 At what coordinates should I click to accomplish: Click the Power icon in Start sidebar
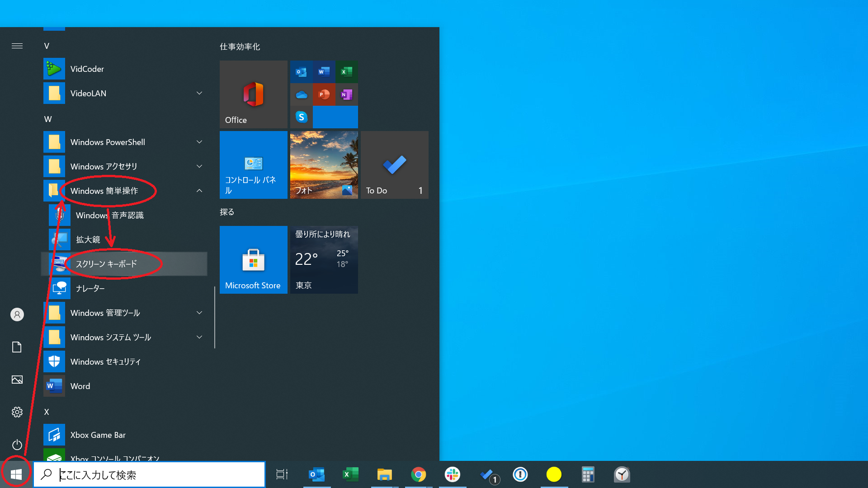point(17,445)
